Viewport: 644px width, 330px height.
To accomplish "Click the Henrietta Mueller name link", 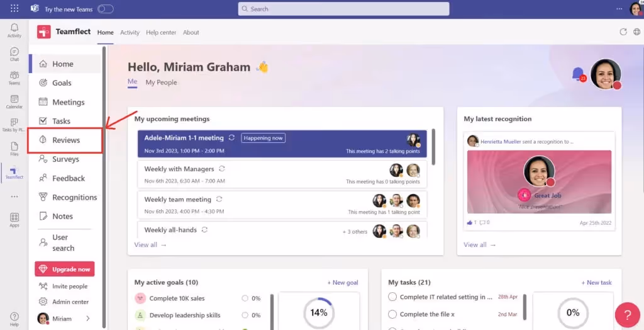I will point(501,142).
